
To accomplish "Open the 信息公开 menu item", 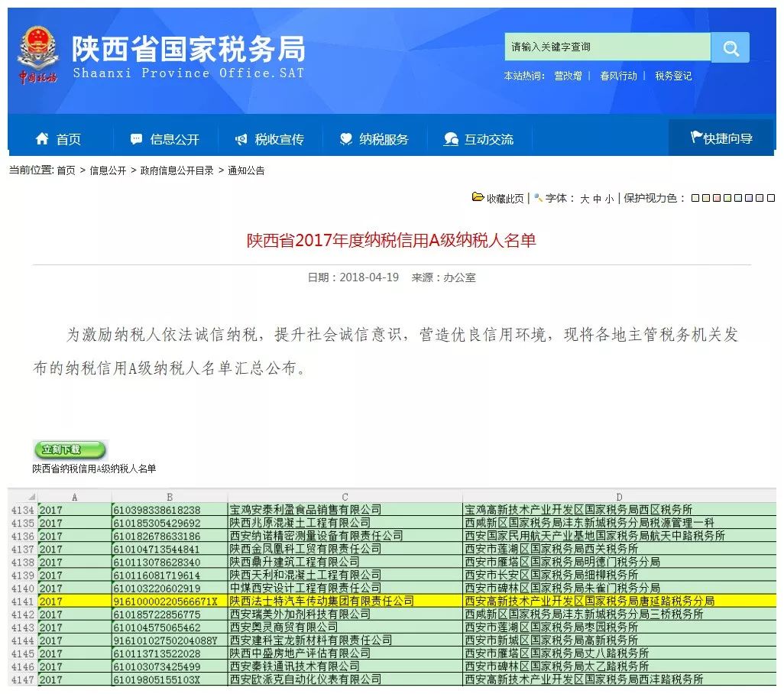I will coord(164,139).
